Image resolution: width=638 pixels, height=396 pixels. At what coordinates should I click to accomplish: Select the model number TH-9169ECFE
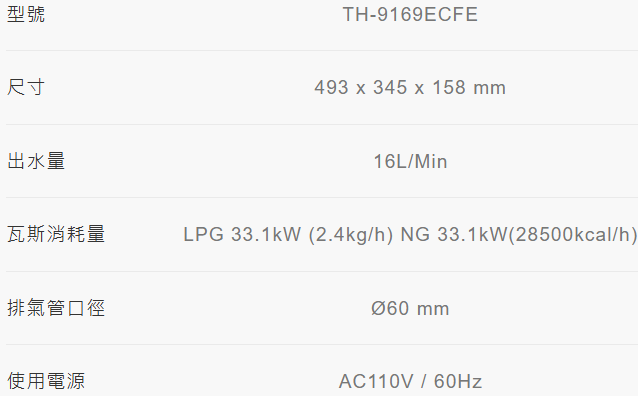click(x=410, y=15)
